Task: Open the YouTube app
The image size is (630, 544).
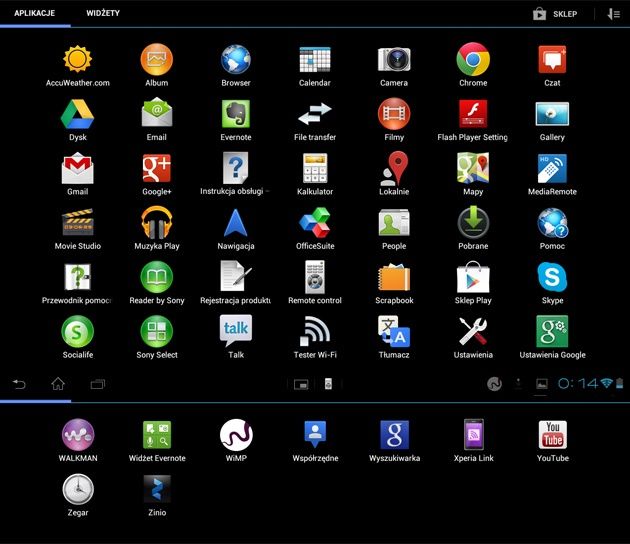Action: [552, 435]
